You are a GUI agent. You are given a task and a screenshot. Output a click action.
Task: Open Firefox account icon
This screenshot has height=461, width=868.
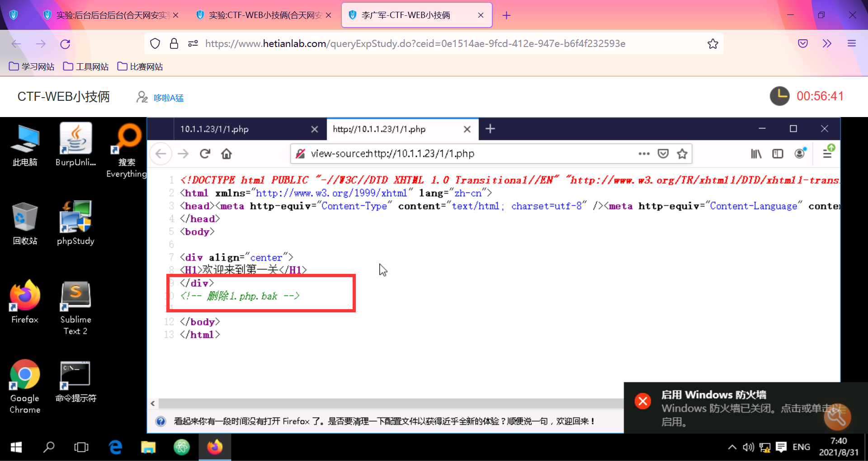pyautogui.click(x=800, y=153)
